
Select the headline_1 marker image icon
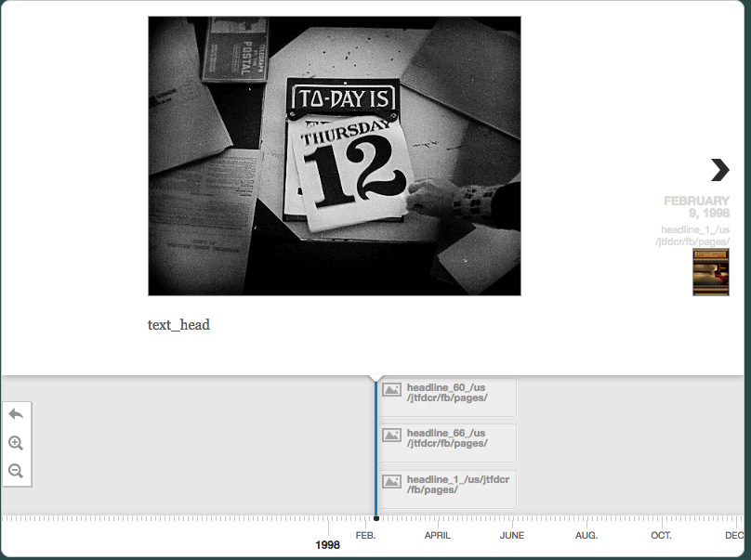pyautogui.click(x=391, y=481)
